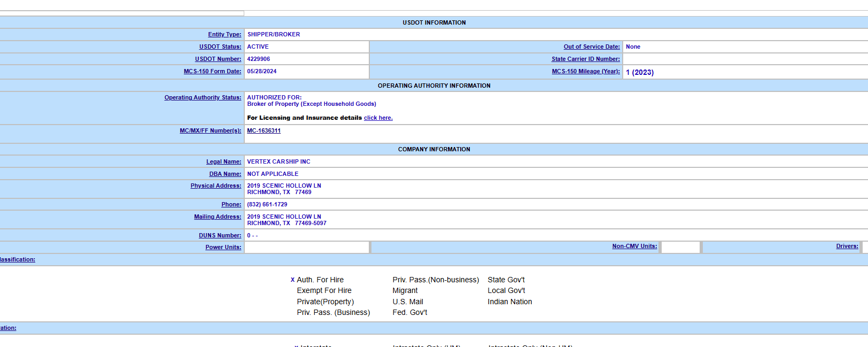Select 'AUTHORIZED FOR:' text
This screenshot has width=868, height=347.
(274, 97)
